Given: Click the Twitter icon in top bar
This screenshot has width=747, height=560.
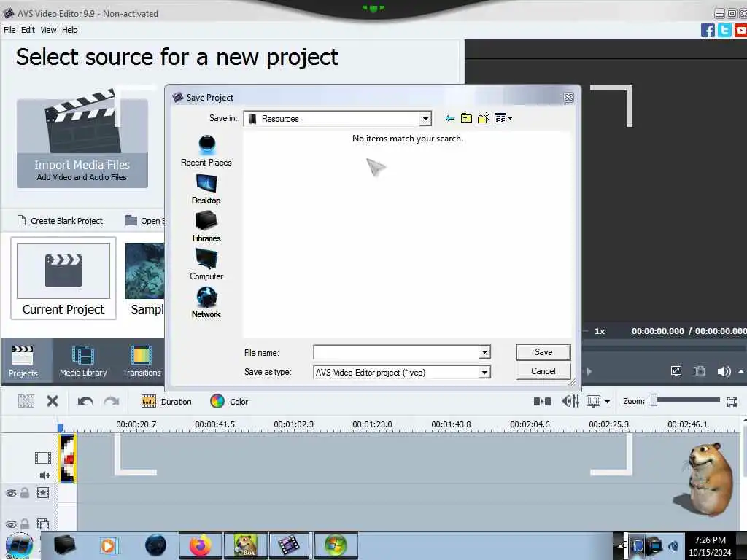Looking at the screenshot, I should 724,30.
